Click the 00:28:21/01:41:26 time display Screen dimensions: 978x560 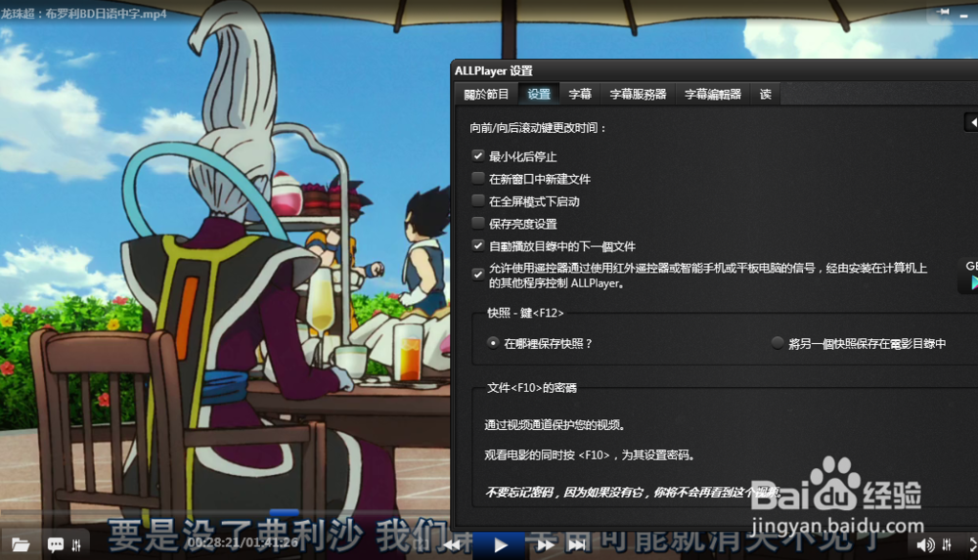pyautogui.click(x=243, y=542)
